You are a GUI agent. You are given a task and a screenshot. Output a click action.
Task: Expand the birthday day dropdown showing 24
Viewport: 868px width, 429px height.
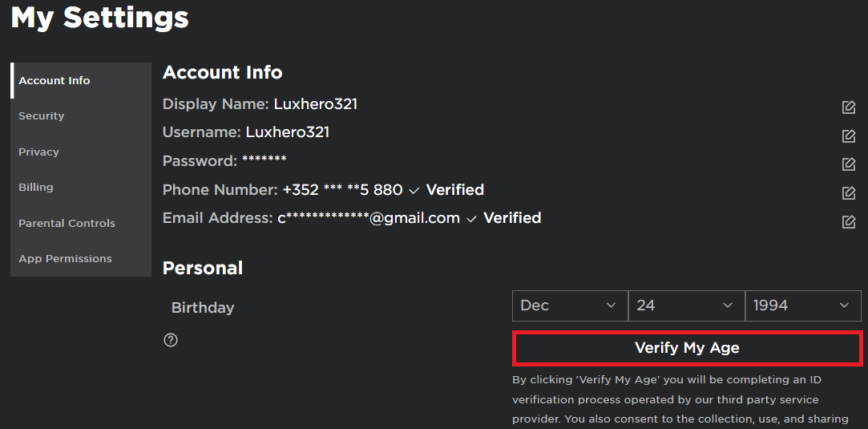tap(686, 306)
